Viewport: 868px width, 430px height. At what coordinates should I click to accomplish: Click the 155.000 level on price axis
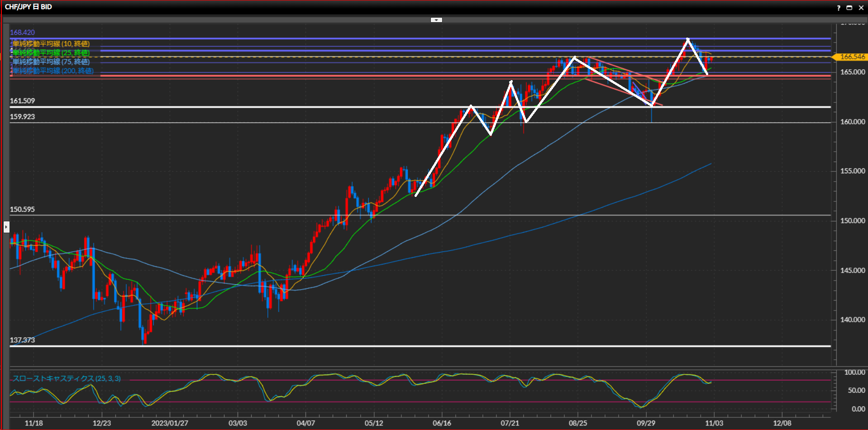852,171
